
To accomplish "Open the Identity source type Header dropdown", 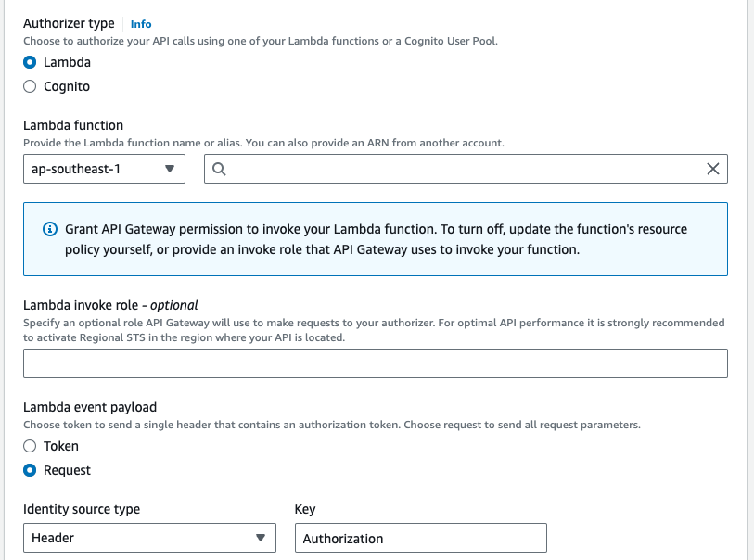I will pyautogui.click(x=149, y=538).
